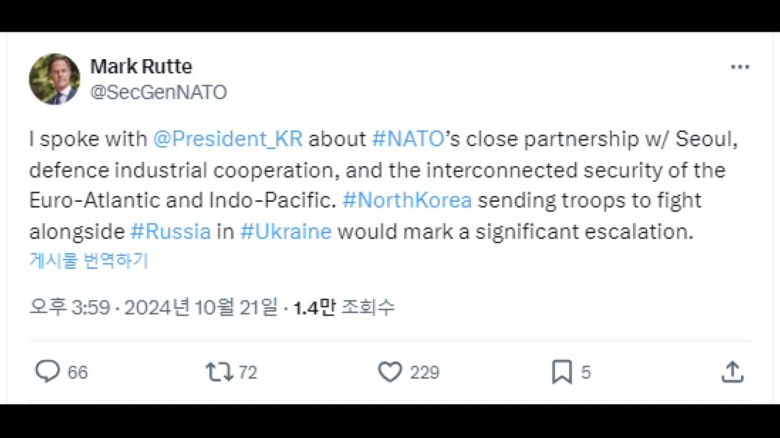780x438 pixels.
Task: Click the 66 replies count
Action: tap(78, 372)
